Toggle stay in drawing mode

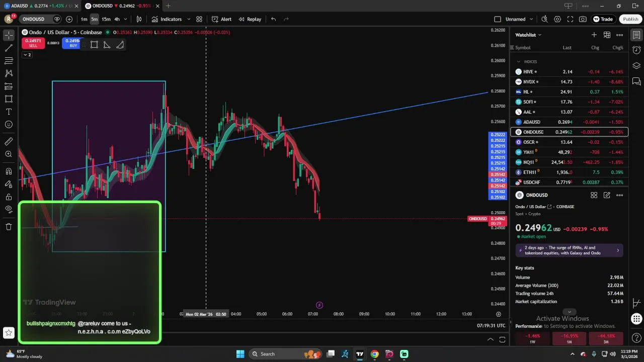[x=9, y=184]
